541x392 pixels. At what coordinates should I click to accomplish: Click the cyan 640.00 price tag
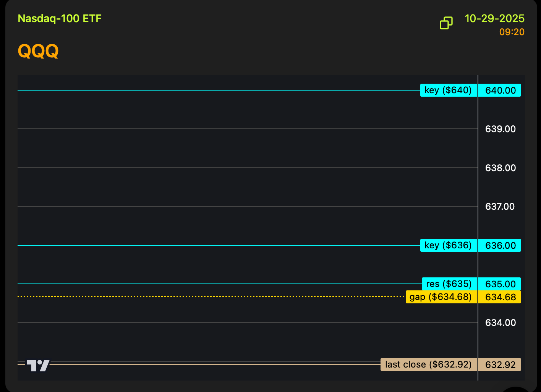[500, 91]
